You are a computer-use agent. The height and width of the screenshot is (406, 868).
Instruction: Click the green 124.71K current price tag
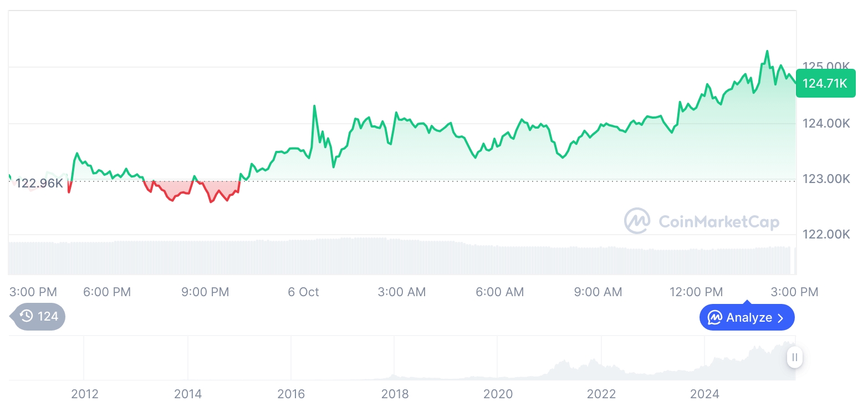coord(825,84)
